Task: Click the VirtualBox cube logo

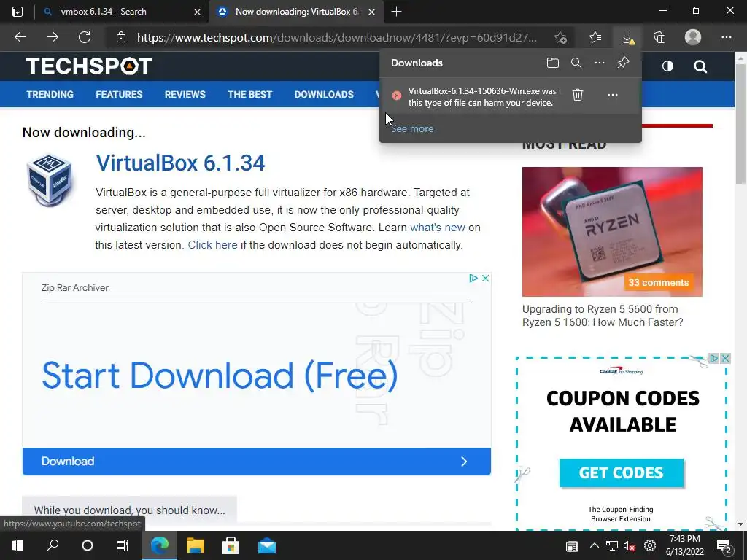Action: tap(50, 179)
